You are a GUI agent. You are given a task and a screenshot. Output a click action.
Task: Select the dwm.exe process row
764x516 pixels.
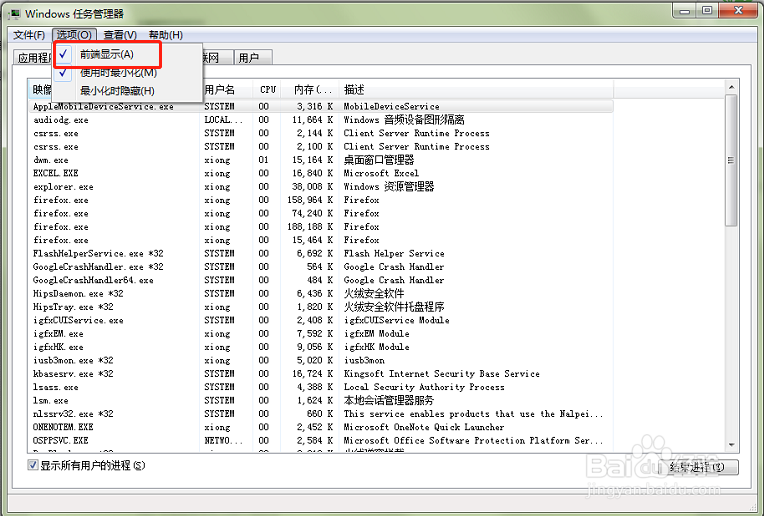point(321,160)
